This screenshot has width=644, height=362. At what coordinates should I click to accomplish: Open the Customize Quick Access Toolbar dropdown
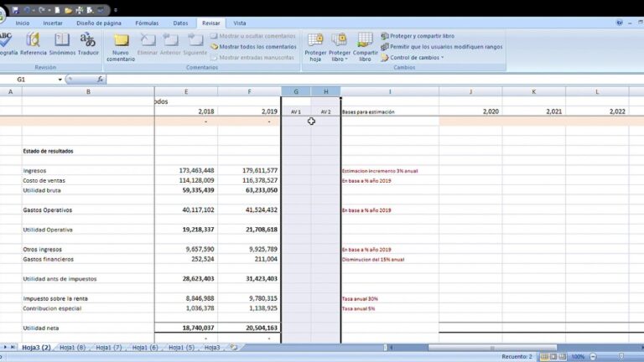(116, 10)
